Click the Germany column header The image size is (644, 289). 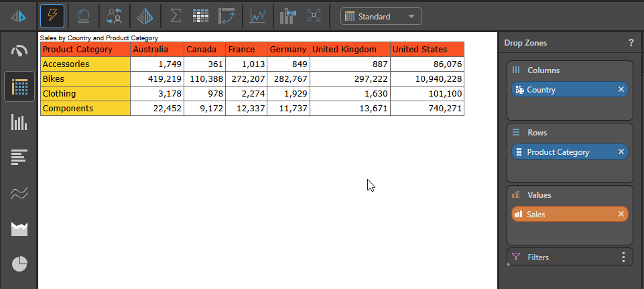[x=289, y=50]
